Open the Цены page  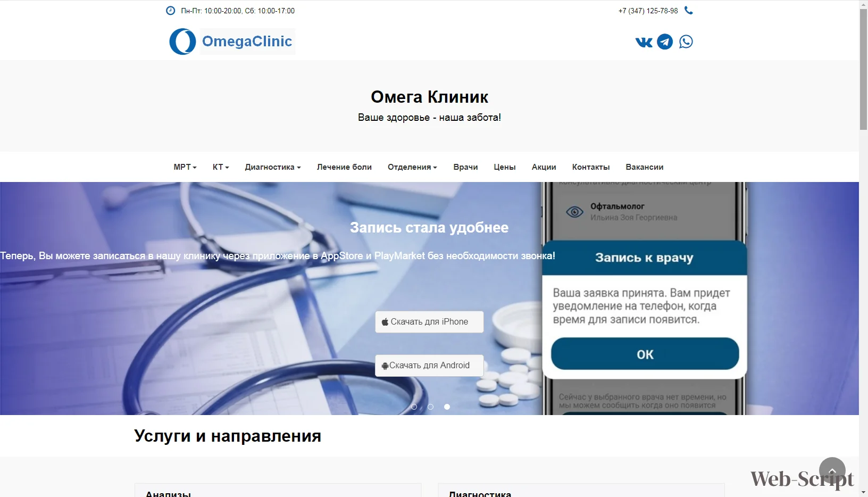505,167
